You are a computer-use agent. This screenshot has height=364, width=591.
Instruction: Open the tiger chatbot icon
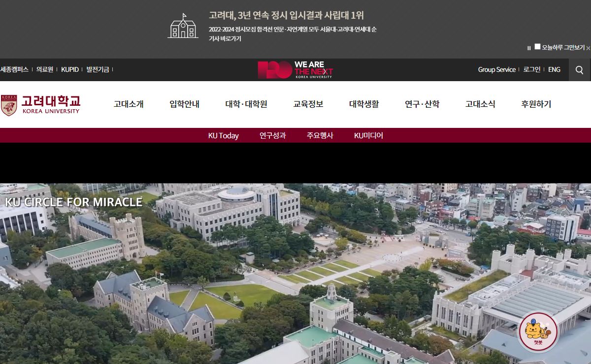(x=538, y=332)
